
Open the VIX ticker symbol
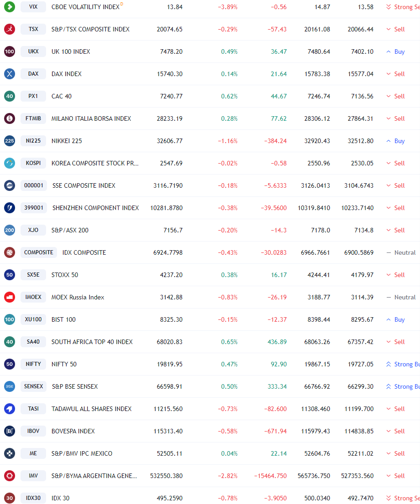33,7
